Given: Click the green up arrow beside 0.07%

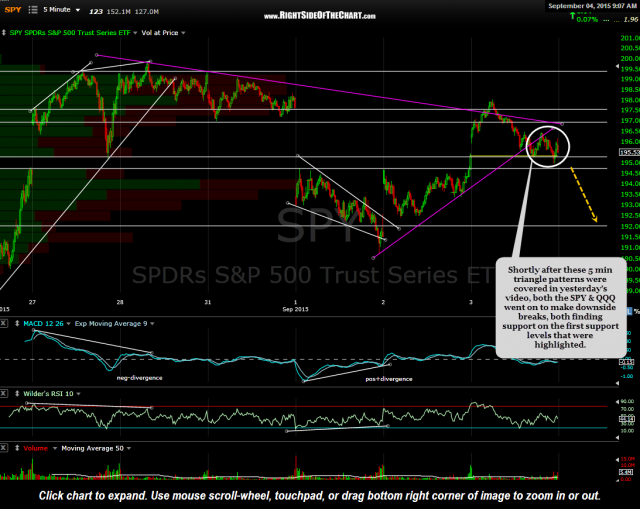Looking at the screenshot, I should 572,17.
